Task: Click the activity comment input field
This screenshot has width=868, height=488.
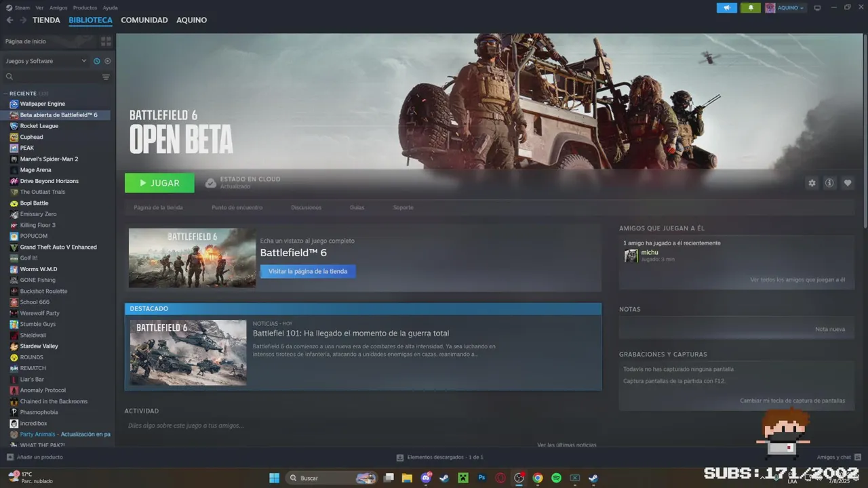Action: click(363, 426)
